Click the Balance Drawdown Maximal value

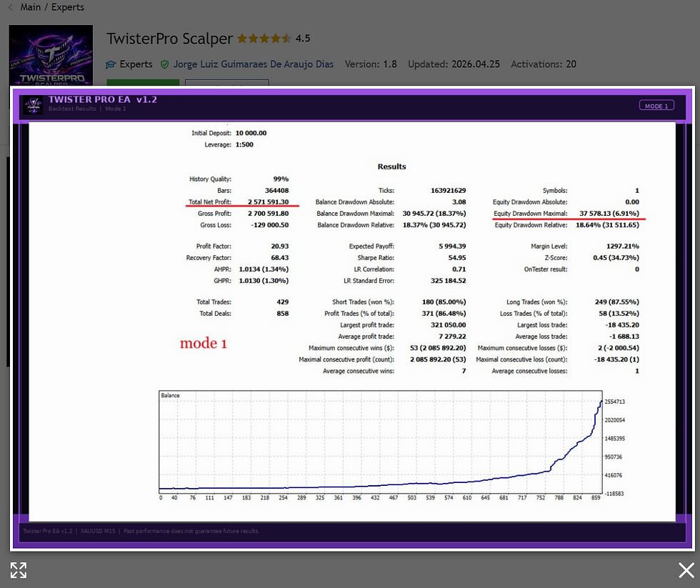click(x=434, y=214)
